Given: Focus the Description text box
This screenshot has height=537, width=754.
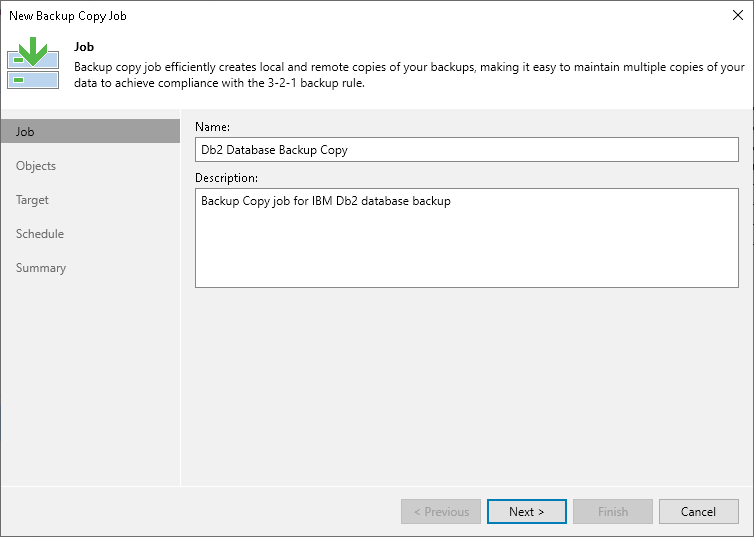Looking at the screenshot, I should pyautogui.click(x=466, y=238).
